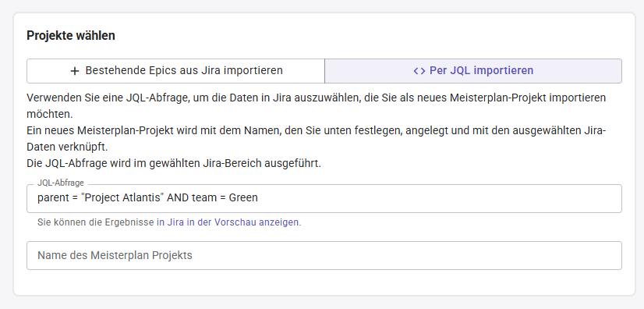Click the plus icon before Bestehende Epics
This screenshot has height=309, width=644.
pyautogui.click(x=74, y=71)
